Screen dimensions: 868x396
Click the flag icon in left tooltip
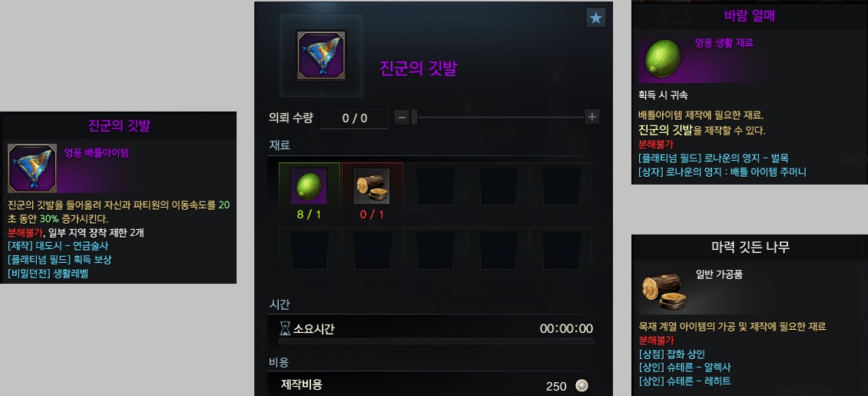pos(32,168)
